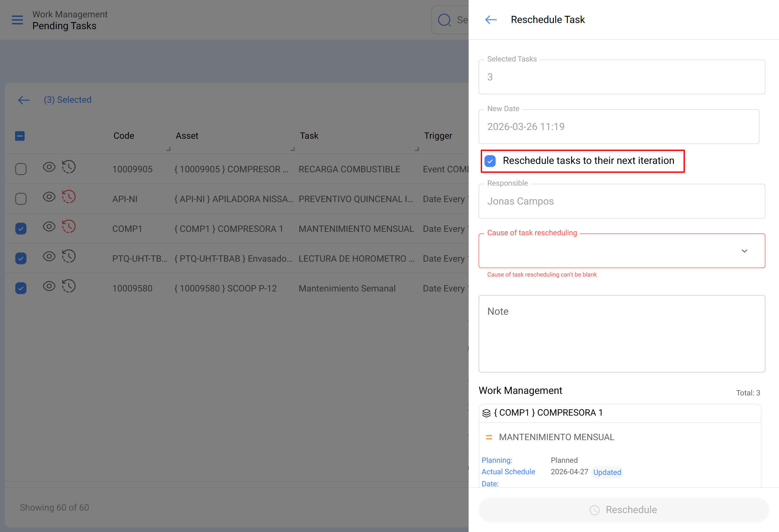Click the back arrow beside (3) Selected
The height and width of the screenshot is (532, 779).
[x=24, y=100]
